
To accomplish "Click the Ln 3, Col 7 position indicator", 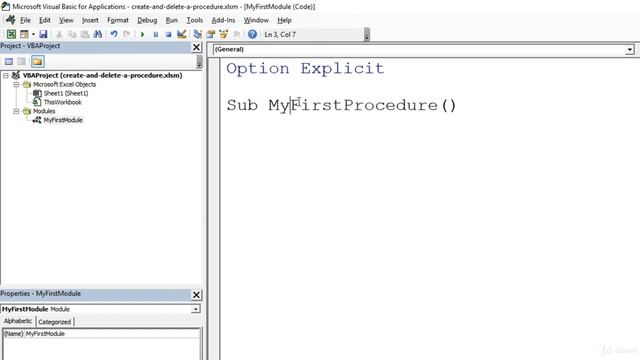I will [x=280, y=34].
